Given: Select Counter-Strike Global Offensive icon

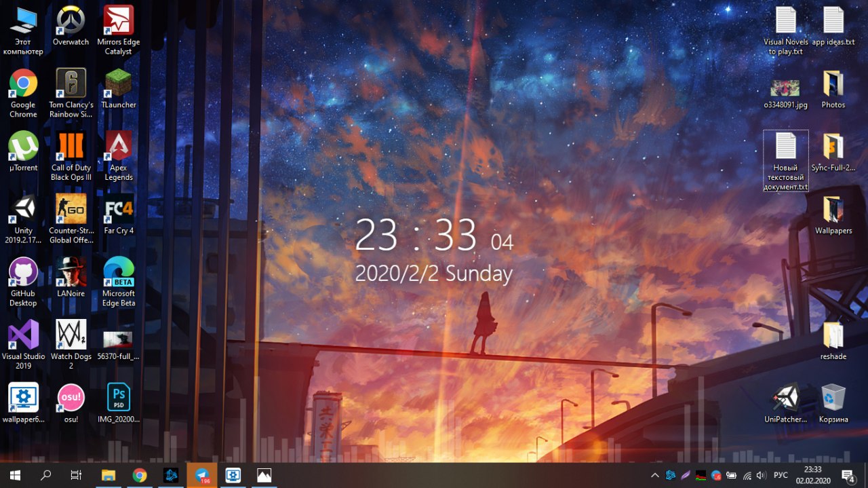Looking at the screenshot, I should click(x=71, y=220).
